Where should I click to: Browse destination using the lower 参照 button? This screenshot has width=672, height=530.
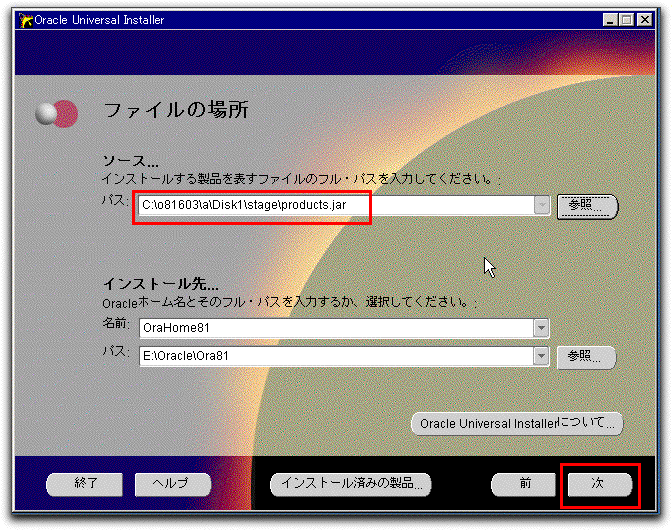(586, 356)
